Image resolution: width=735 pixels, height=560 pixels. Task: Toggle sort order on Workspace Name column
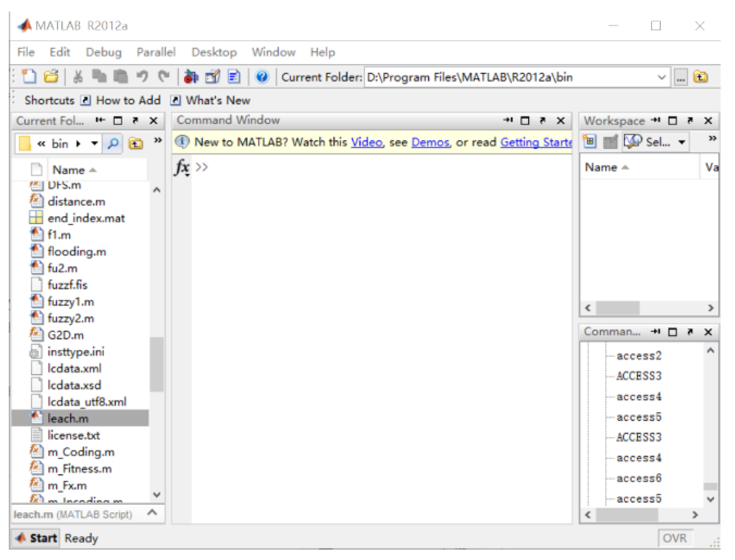pos(606,168)
